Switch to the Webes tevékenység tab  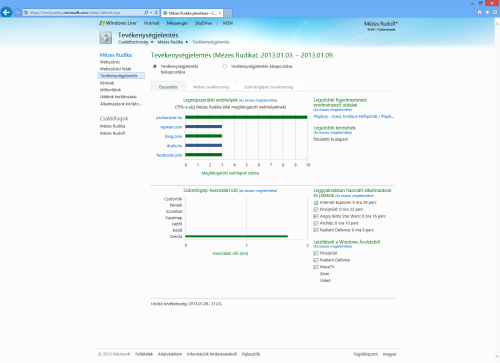(211, 87)
